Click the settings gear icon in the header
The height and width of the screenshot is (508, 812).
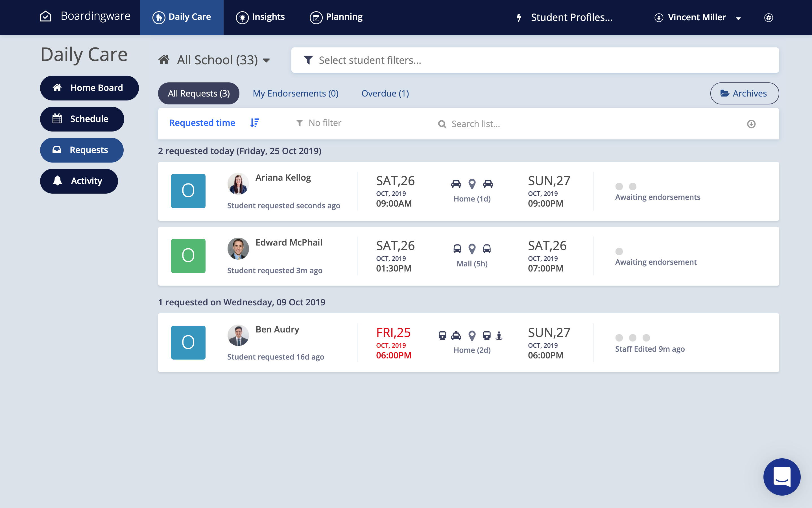[x=768, y=17]
